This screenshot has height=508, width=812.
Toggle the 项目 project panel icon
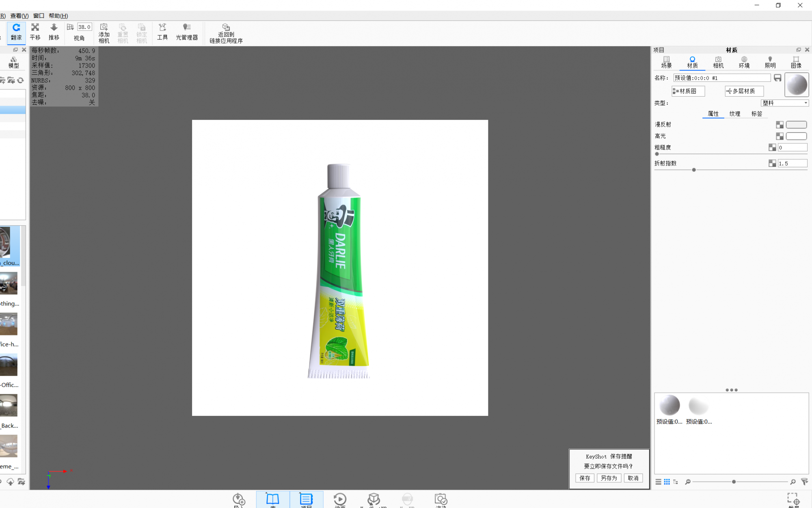[307, 499]
